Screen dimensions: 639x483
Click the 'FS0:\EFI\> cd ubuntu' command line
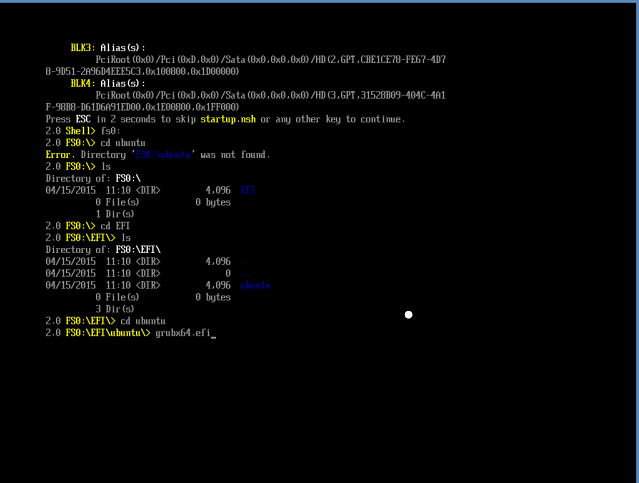pyautogui.click(x=106, y=321)
